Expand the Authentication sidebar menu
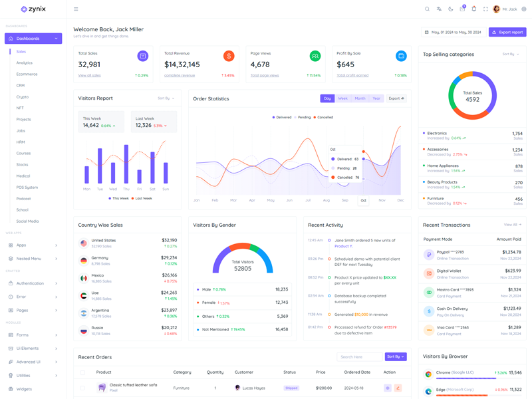 point(33,283)
